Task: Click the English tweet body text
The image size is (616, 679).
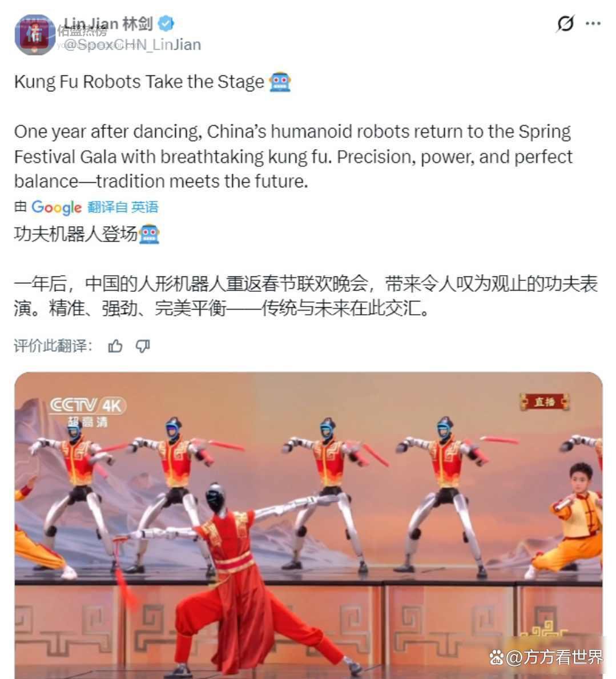Action: pos(293,156)
